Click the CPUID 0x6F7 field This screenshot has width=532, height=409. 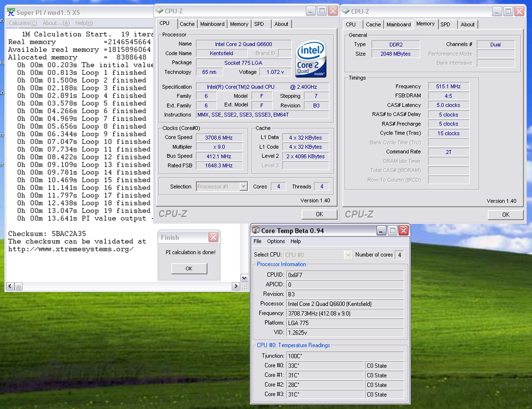[x=345, y=275]
